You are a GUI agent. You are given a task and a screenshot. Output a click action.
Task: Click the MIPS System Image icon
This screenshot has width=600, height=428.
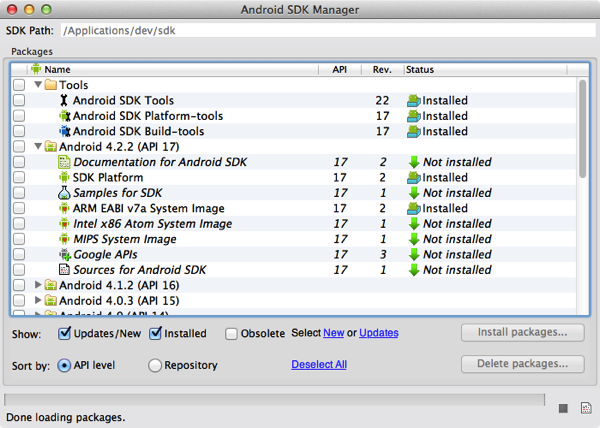coord(64,239)
